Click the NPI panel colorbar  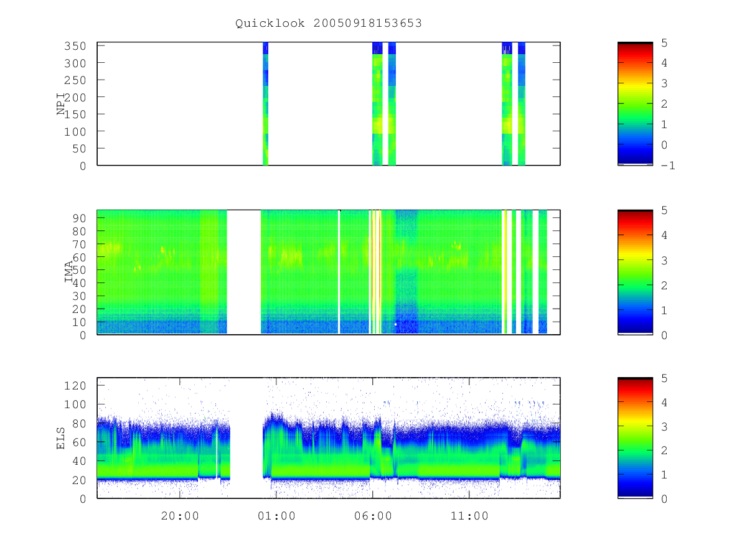pyautogui.click(x=635, y=104)
